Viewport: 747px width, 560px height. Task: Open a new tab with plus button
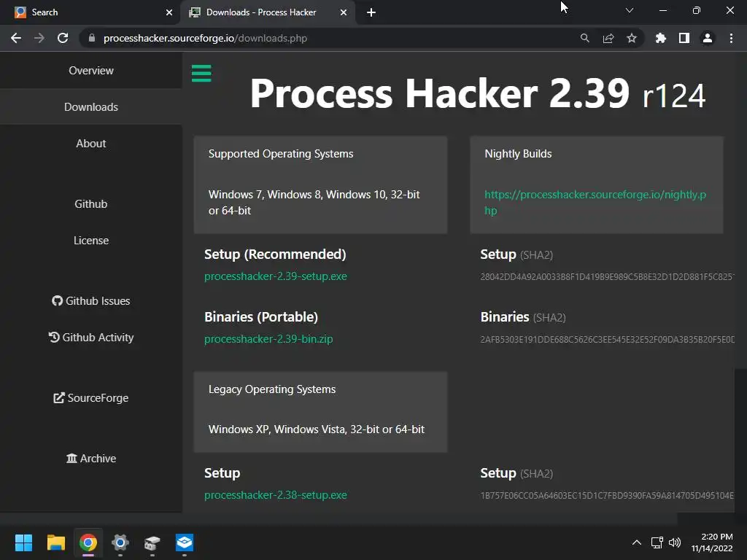pos(371,12)
